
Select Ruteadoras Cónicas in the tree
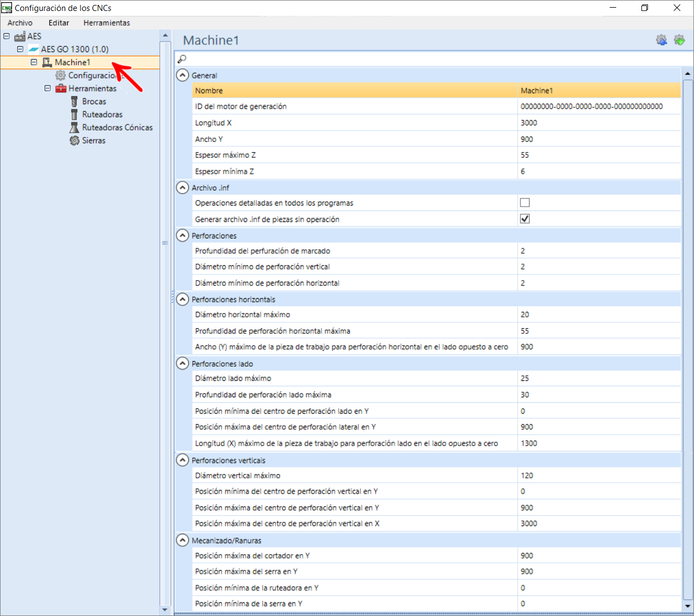(117, 128)
